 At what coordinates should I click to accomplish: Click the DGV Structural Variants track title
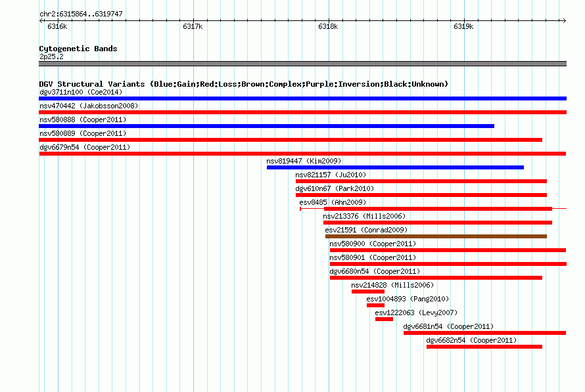click(243, 84)
